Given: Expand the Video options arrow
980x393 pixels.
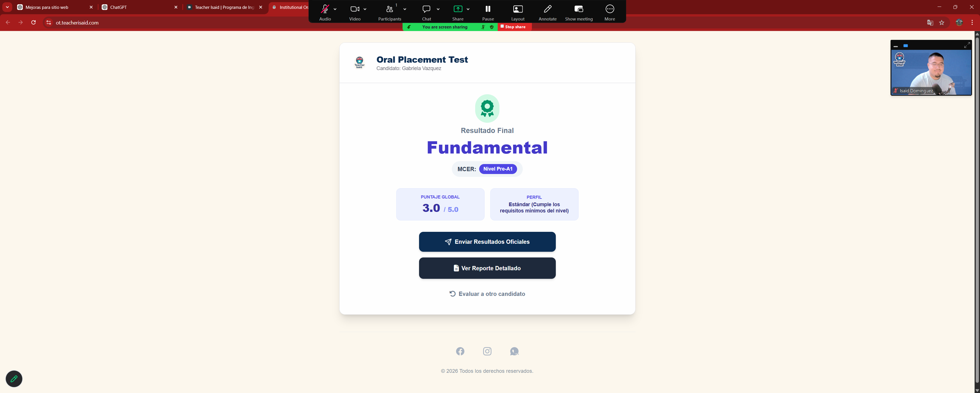Looking at the screenshot, I should pyautogui.click(x=365, y=9).
